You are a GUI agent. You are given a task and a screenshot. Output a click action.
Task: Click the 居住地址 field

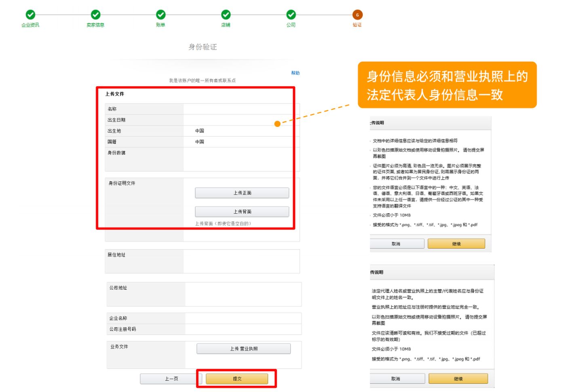click(x=241, y=261)
